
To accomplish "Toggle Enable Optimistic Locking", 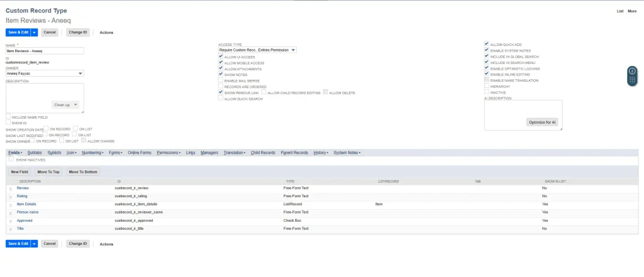I will 487,68.
